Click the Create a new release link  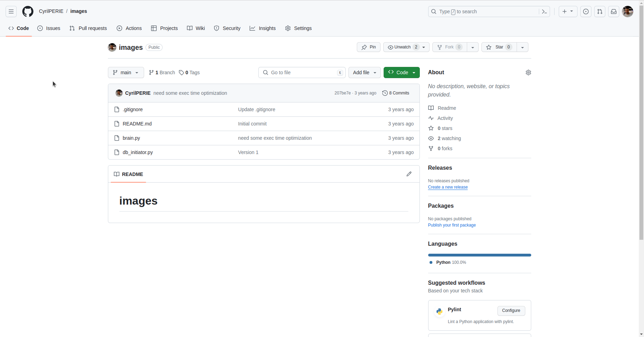tap(448, 187)
